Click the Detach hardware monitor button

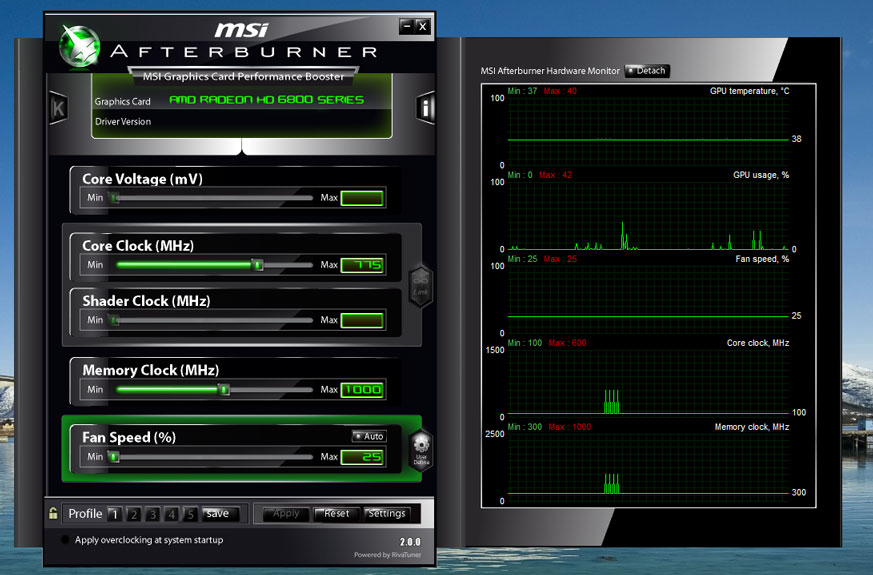tap(647, 71)
